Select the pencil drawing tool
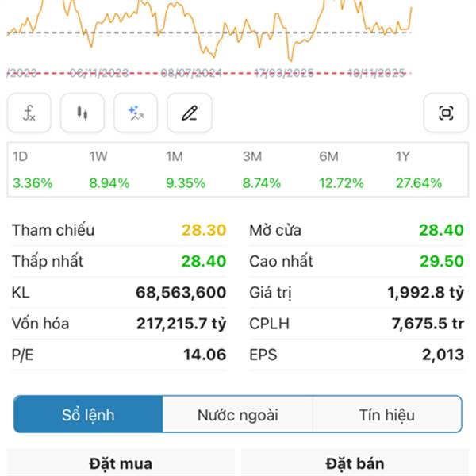Image resolution: width=476 pixels, height=476 pixels. (189, 113)
